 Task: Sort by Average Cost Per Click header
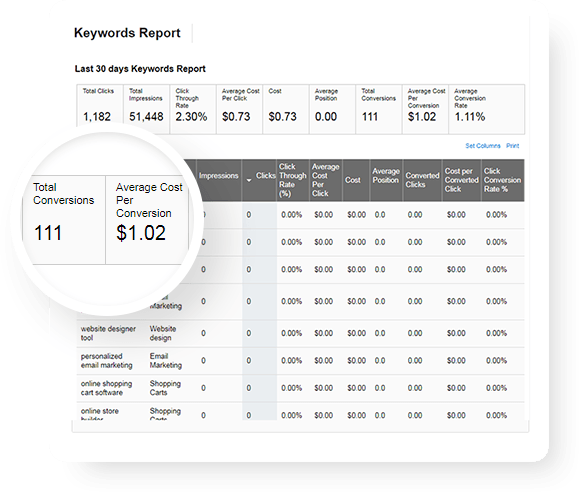pyautogui.click(x=325, y=180)
